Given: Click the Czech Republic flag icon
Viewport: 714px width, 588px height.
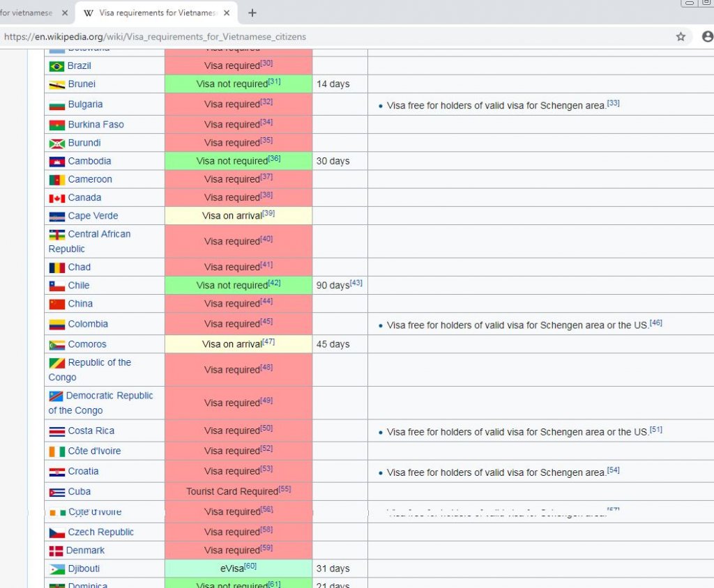Looking at the screenshot, I should coord(57,533).
